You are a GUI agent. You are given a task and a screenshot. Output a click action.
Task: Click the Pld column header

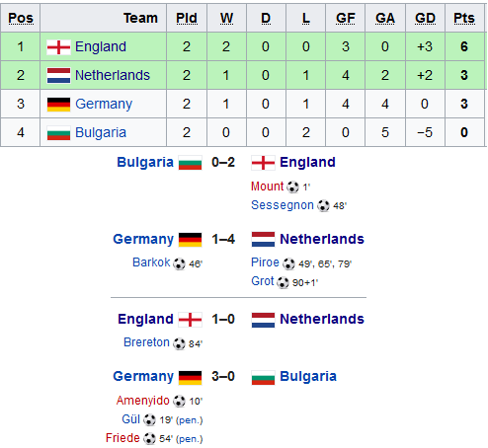(187, 18)
